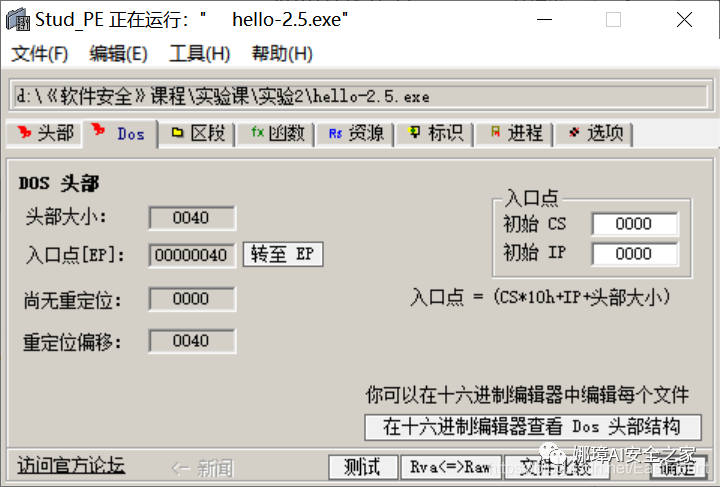Click the file path field showing hello-2.5.exe
This screenshot has height=487, width=720.
click(361, 96)
